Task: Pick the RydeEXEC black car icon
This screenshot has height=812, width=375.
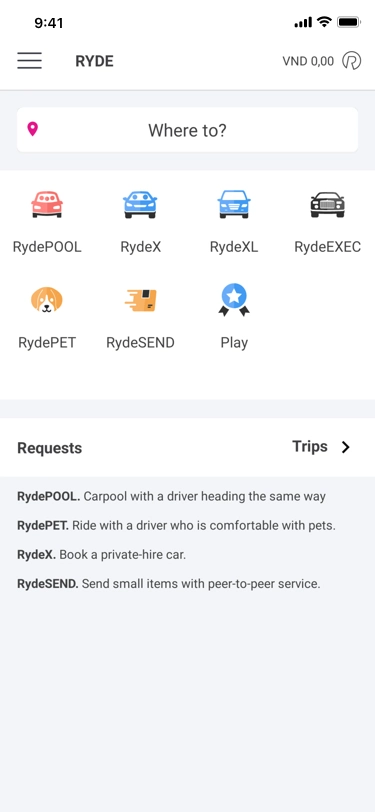Action: click(x=327, y=205)
